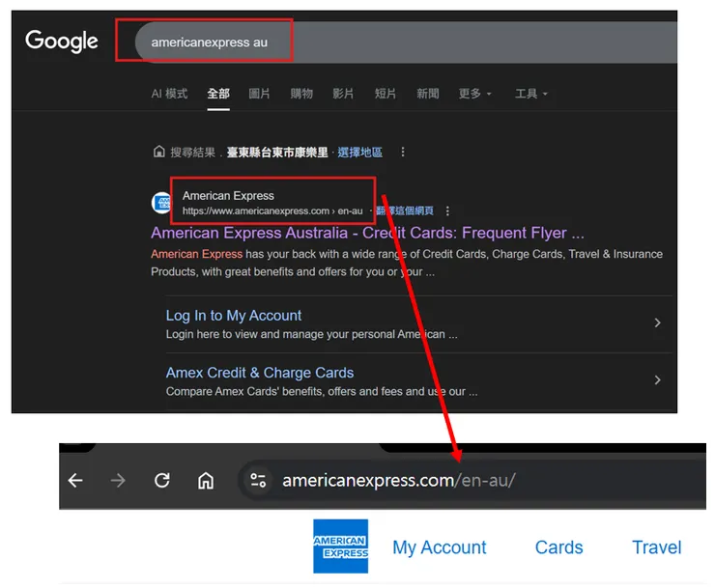
Task: Open the AI 模式 tab
Action: tap(169, 94)
